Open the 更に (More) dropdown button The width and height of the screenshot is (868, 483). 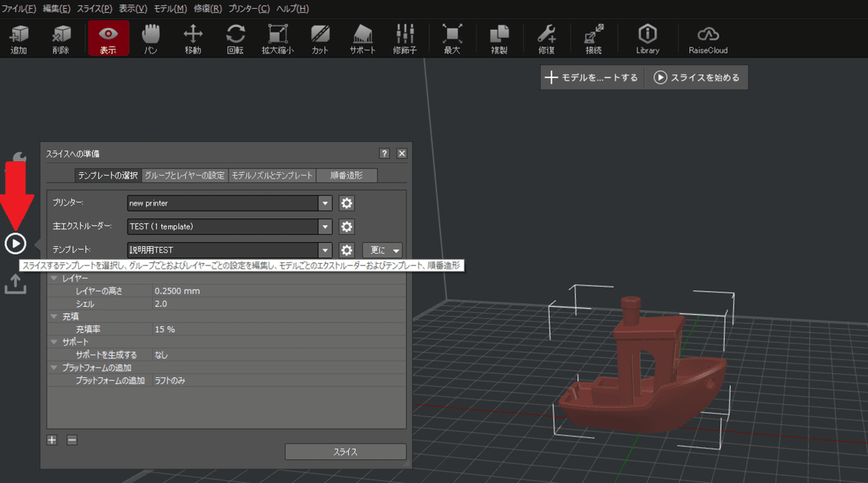coord(382,250)
